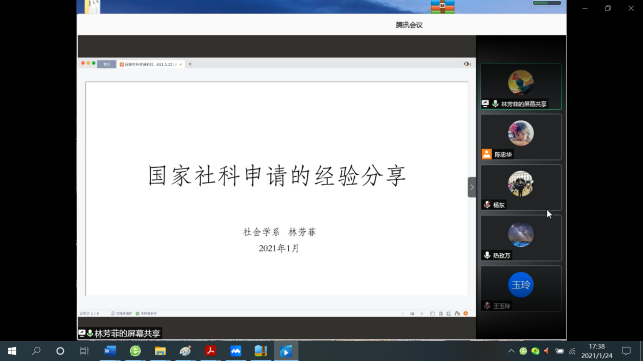Select participant 杨东 video tile

click(521, 187)
